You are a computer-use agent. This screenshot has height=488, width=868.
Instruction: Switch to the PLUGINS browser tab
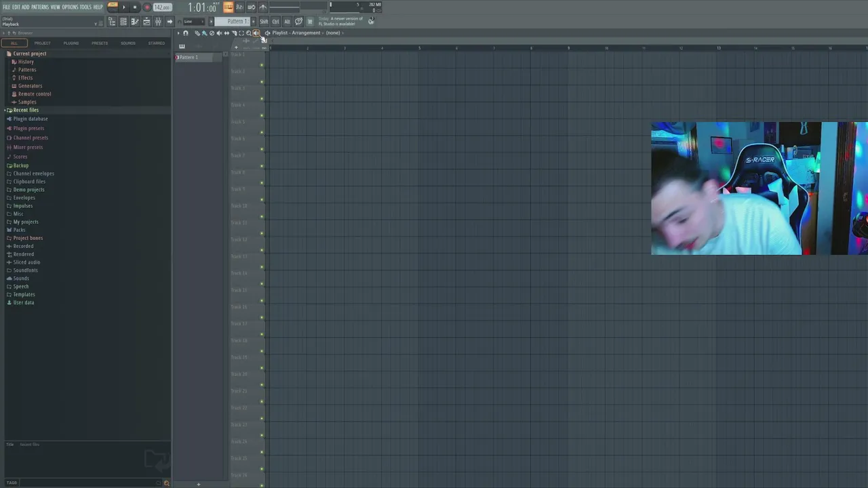coord(71,43)
